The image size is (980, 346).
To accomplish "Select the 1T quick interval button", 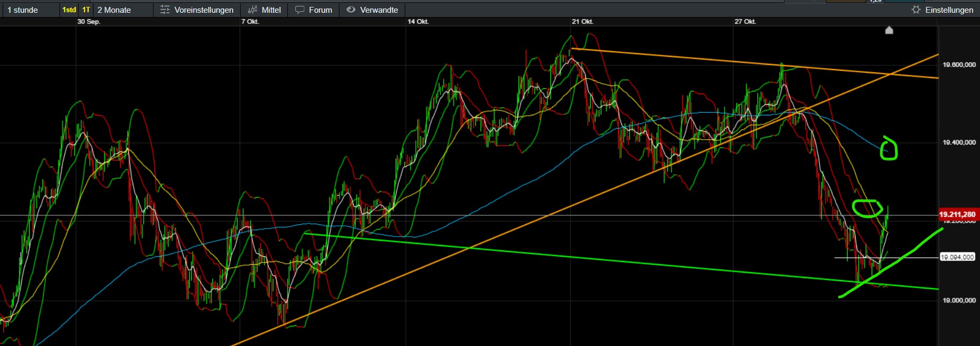I will [86, 10].
